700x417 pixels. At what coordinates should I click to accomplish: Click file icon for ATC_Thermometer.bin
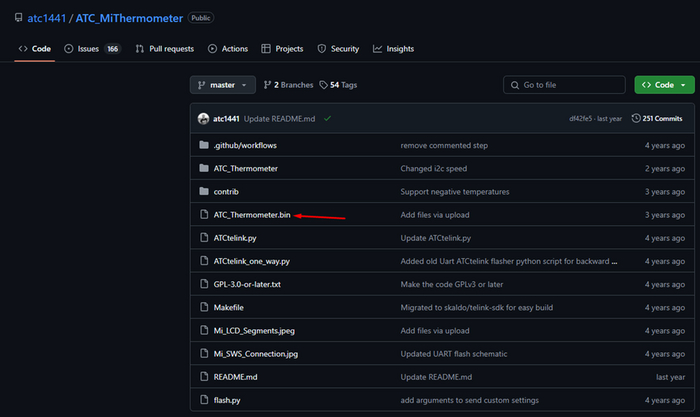[x=204, y=215]
